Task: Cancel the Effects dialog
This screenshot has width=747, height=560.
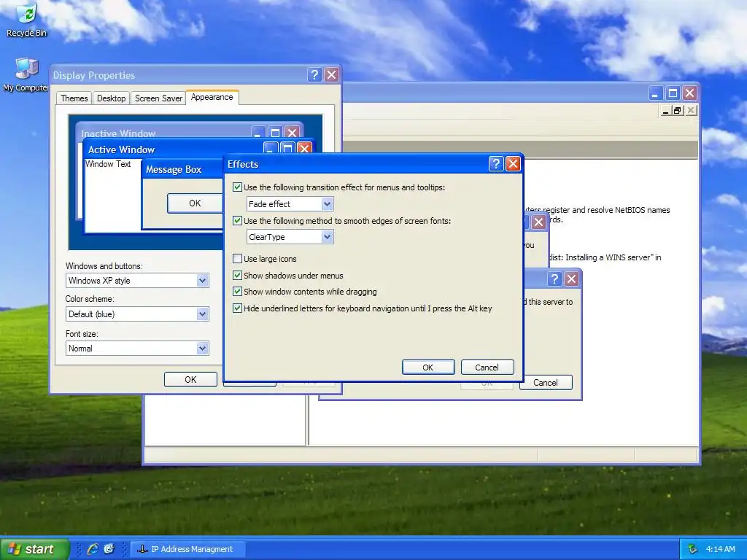Action: tap(487, 367)
